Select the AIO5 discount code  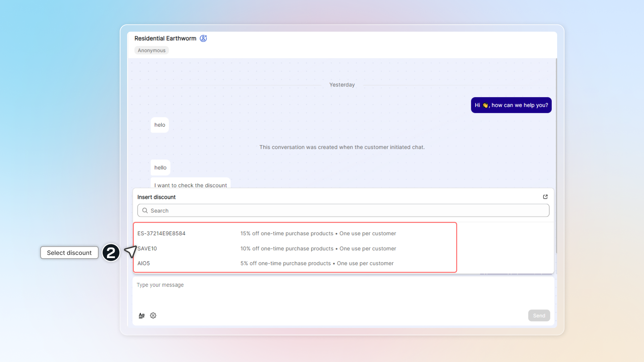point(144,263)
